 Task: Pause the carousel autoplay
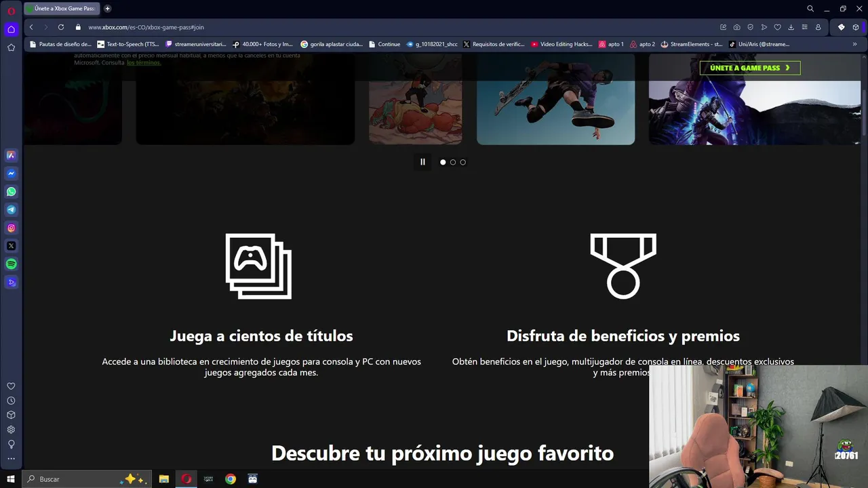point(422,162)
